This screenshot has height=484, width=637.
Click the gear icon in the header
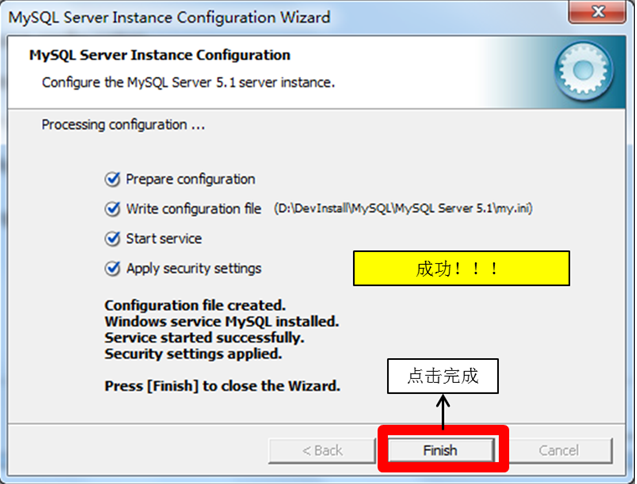[583, 71]
